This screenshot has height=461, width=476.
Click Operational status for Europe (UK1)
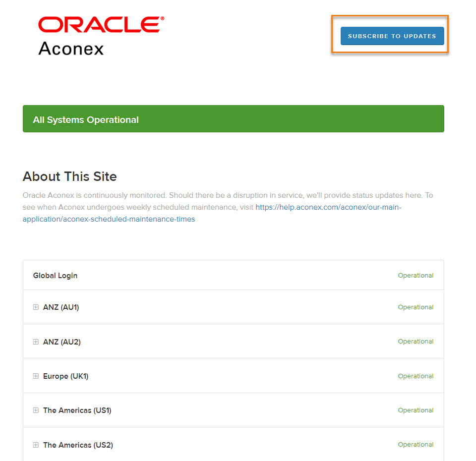pos(416,376)
